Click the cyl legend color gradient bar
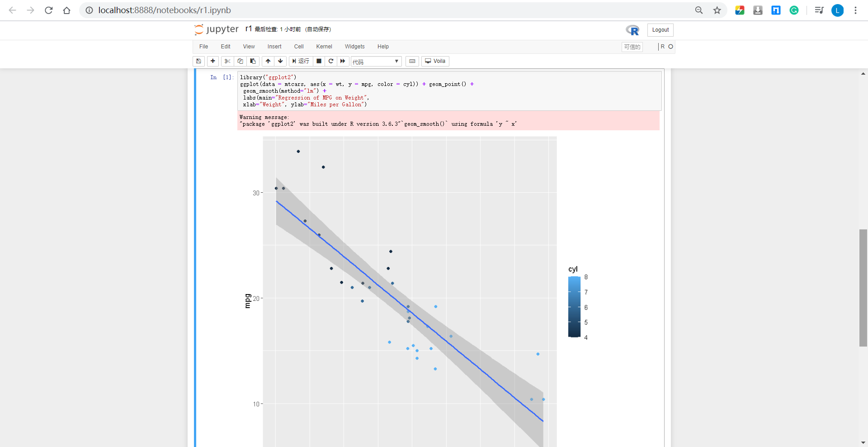This screenshot has height=447, width=868. 574,307
